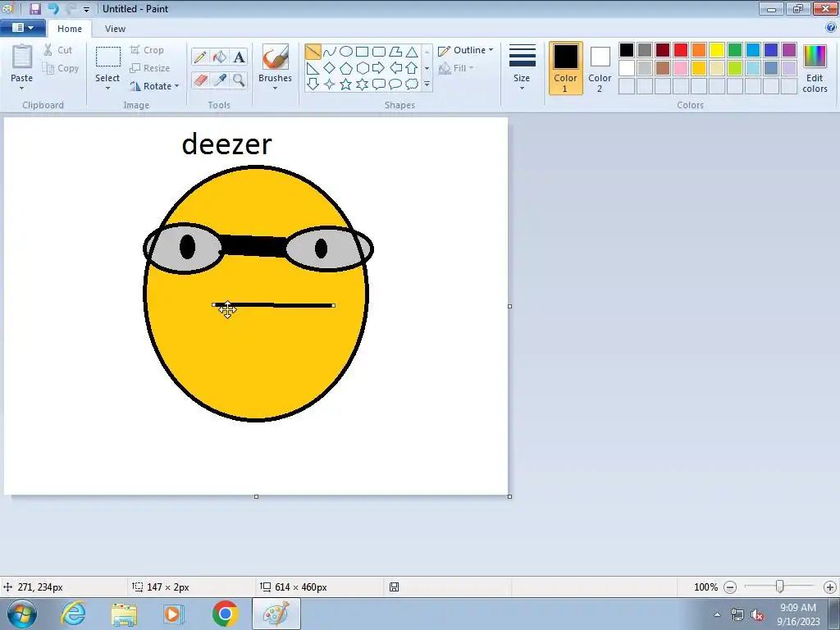Click the muted volume tray icon
Viewport: 840px width, 630px height.
point(756,615)
